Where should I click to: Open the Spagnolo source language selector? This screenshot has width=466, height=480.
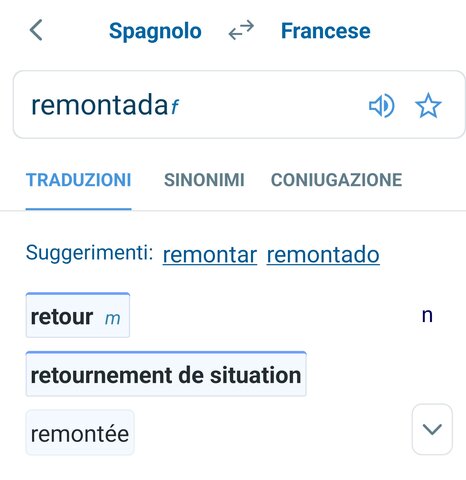[x=155, y=31]
